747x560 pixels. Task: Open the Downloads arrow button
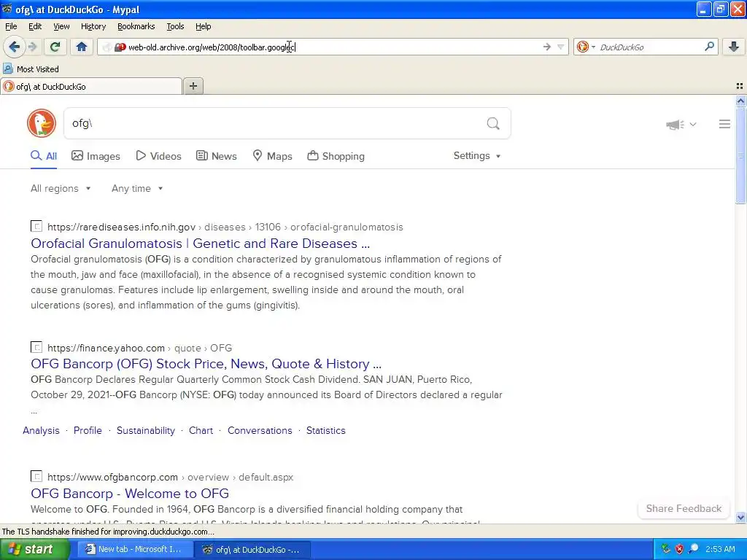pyautogui.click(x=734, y=47)
